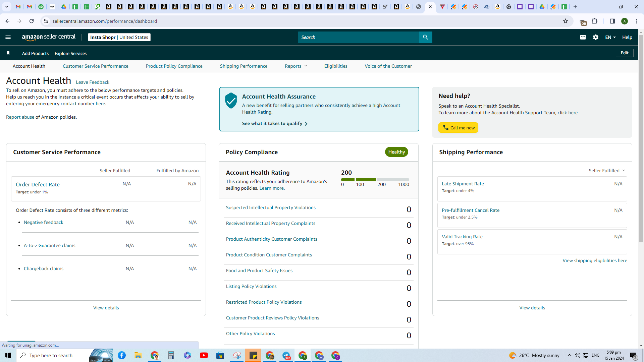Click the Leave Feedback link
The height and width of the screenshot is (362, 644).
(x=93, y=82)
